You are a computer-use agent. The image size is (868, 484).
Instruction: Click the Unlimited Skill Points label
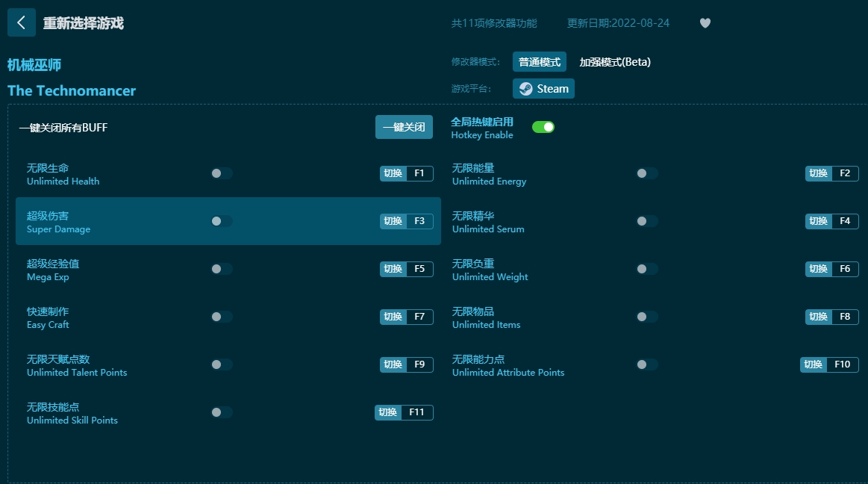pyautogui.click(x=72, y=421)
